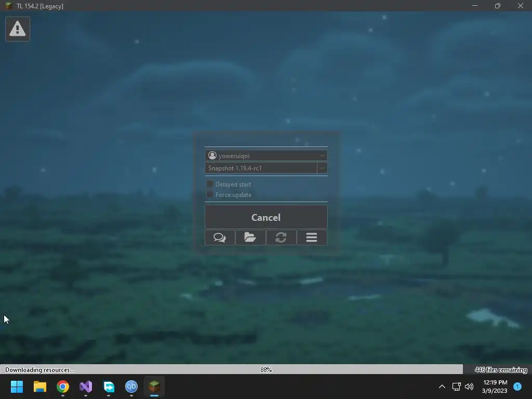This screenshot has height=399, width=532.
Task: Enable the Delayed start checkbox
Action: [x=210, y=184]
